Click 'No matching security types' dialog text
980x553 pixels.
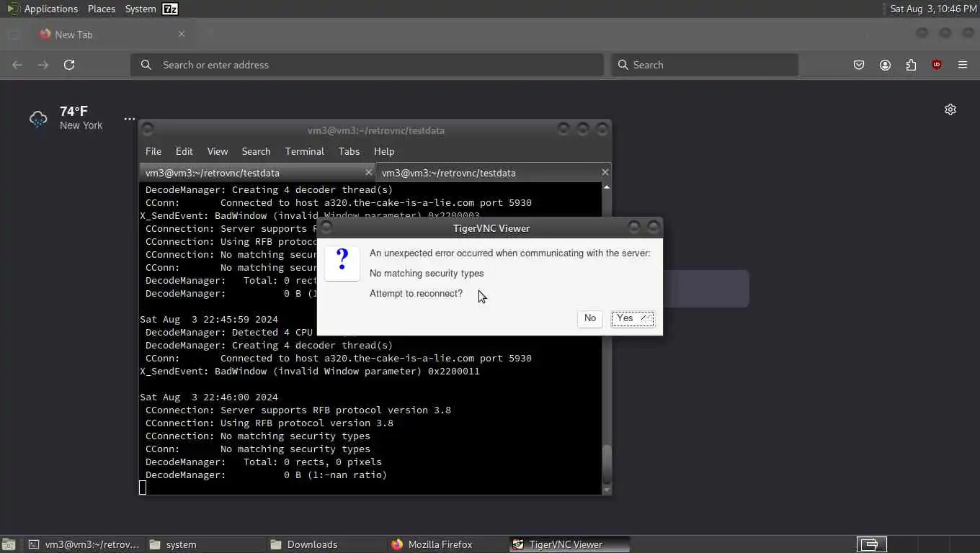tap(427, 274)
